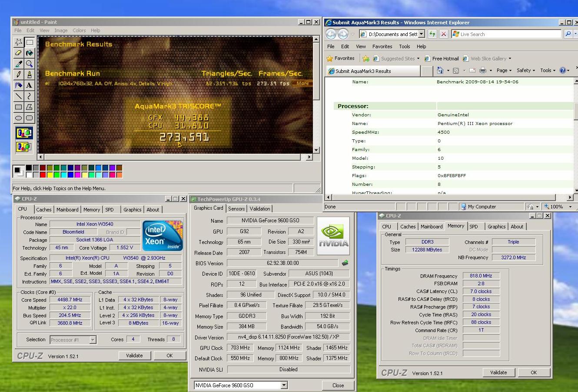
Task: Click the BIOS save icon in GPU-Z
Action: 345,263
